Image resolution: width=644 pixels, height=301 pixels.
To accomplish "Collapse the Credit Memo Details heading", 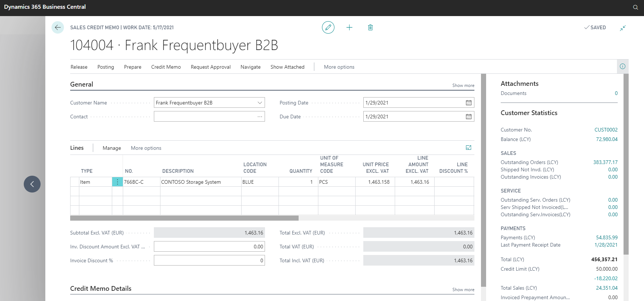I will tap(101, 289).
